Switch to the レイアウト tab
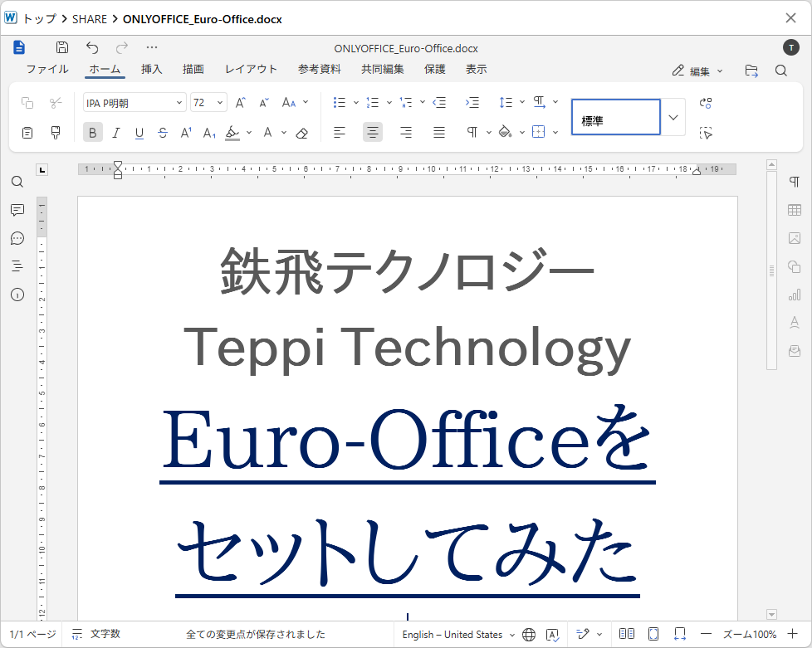Image resolution: width=812 pixels, height=648 pixels. 252,70
